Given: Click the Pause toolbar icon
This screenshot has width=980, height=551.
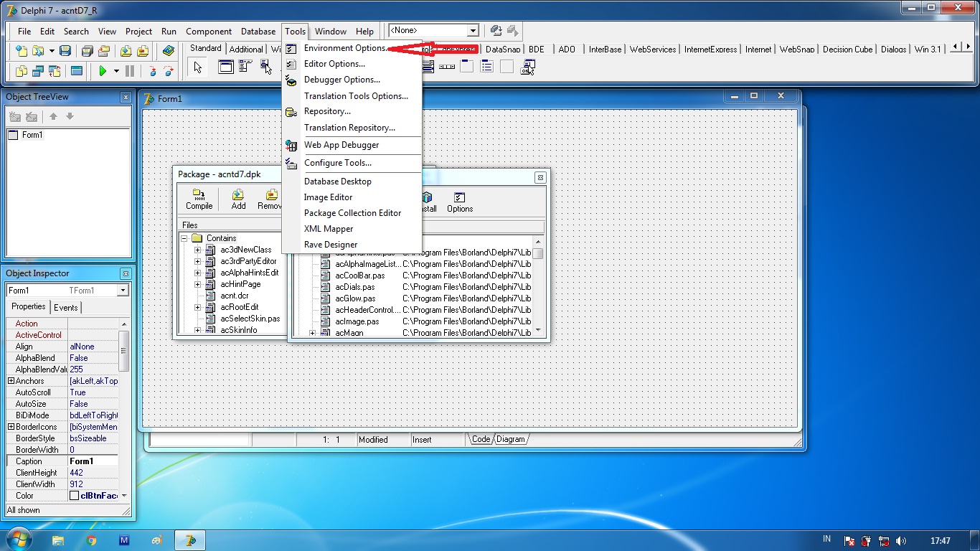Looking at the screenshot, I should point(130,71).
